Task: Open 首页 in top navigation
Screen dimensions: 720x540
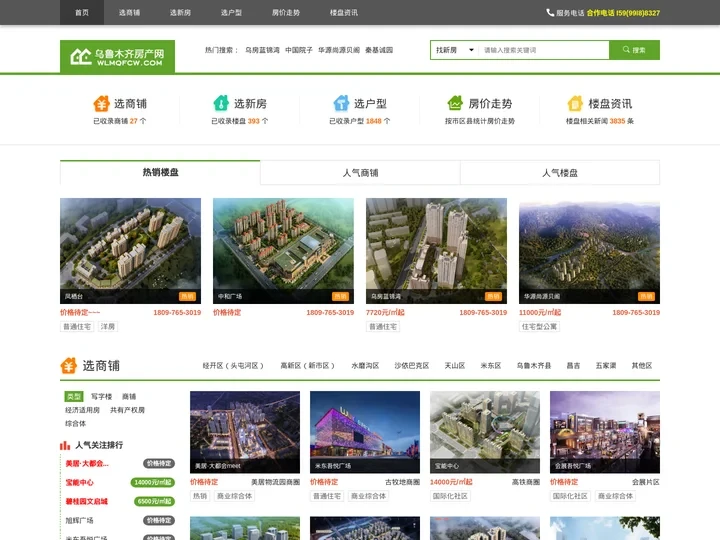Action: pos(82,12)
